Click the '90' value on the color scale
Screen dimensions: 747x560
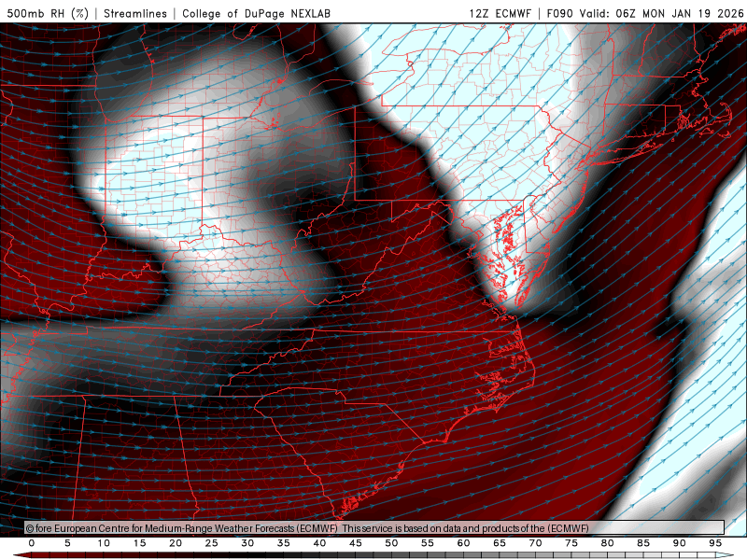(679, 543)
